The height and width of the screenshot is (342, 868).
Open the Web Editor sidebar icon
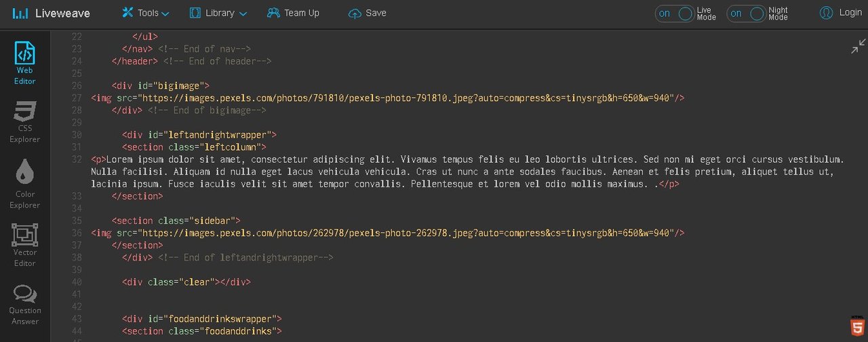click(x=25, y=53)
